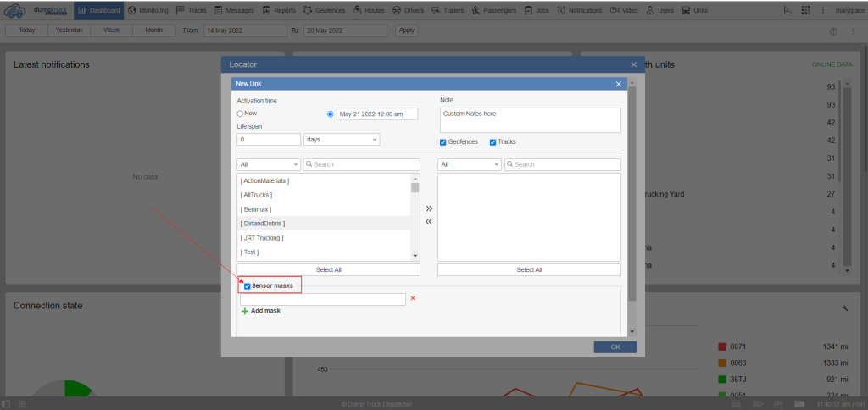Open the Notifications bell in navigation
The height and width of the screenshot is (410, 868).
[586, 10]
